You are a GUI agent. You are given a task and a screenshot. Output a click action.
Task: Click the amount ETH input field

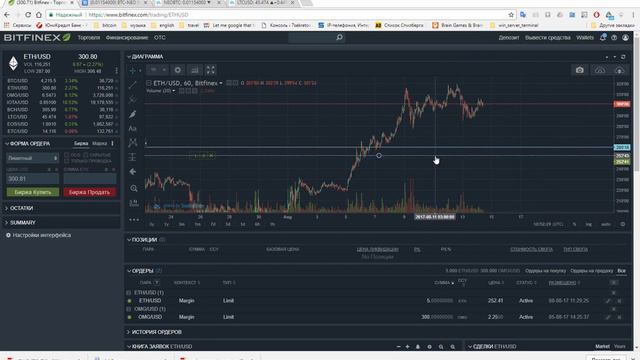(89, 178)
